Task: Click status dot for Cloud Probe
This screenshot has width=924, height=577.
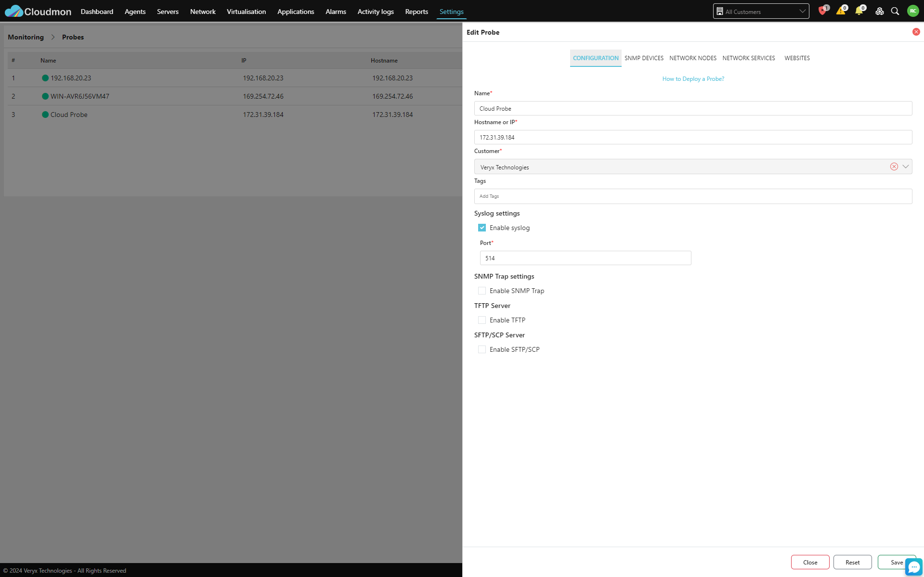Action: click(x=45, y=115)
